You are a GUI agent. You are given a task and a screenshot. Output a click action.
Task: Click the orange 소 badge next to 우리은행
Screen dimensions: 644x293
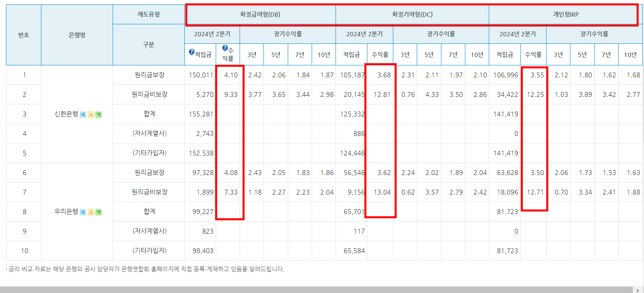pyautogui.click(x=91, y=212)
